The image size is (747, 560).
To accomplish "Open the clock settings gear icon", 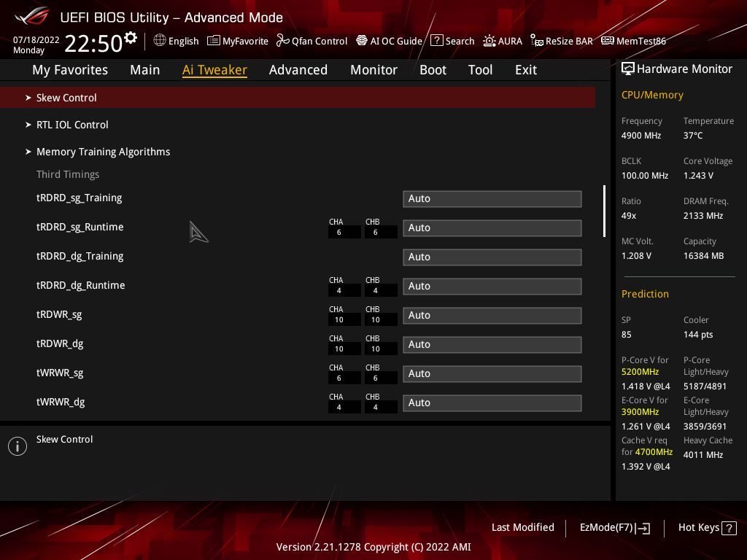I will pos(130,38).
